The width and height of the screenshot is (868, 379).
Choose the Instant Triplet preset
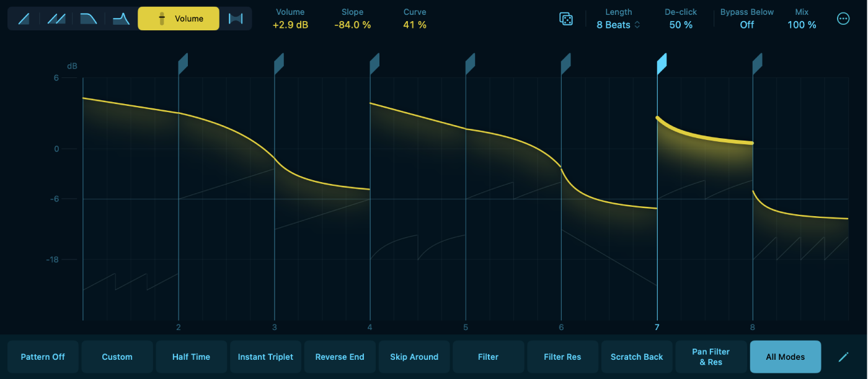coord(265,357)
